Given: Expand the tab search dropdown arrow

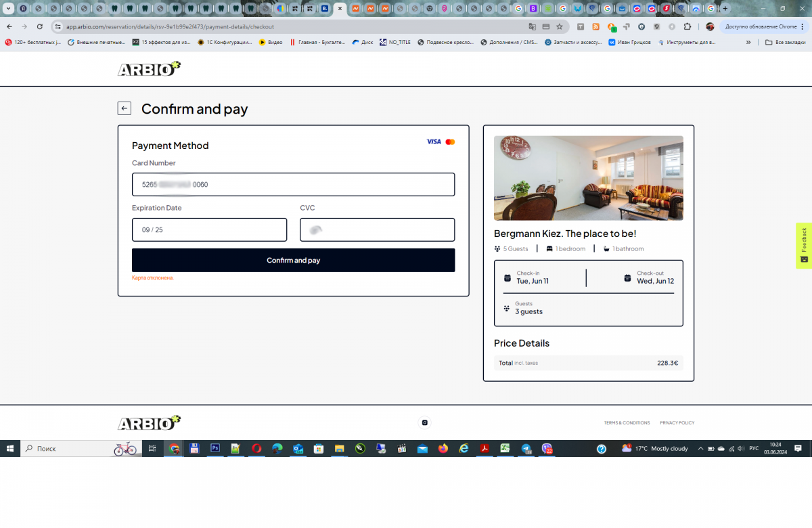Looking at the screenshot, I should coord(9,9).
